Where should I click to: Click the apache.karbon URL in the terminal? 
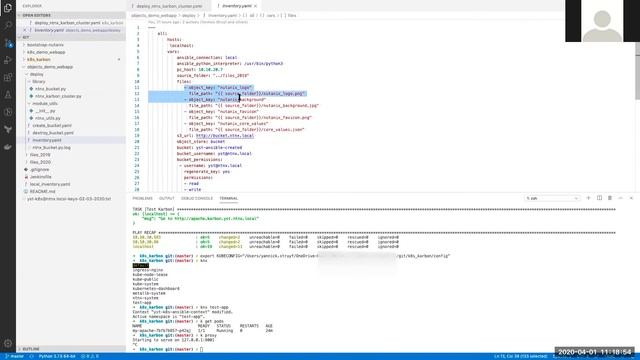(x=216, y=219)
